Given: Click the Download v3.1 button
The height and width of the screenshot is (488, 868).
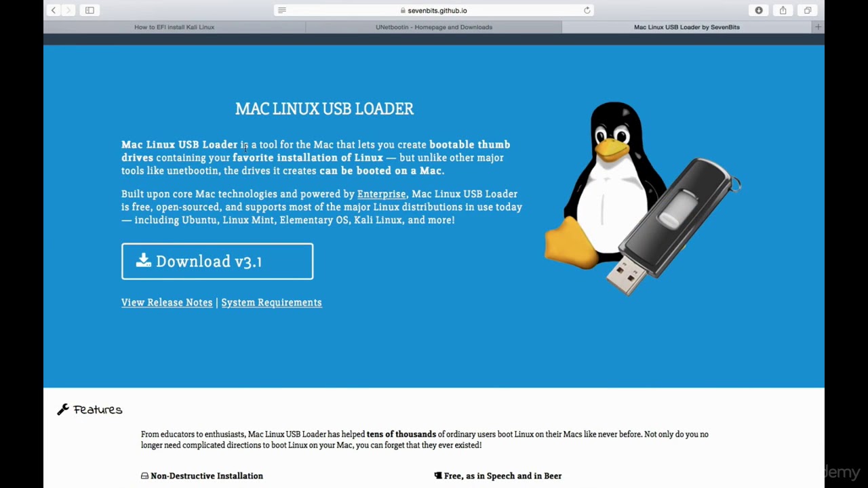Looking at the screenshot, I should (x=217, y=262).
